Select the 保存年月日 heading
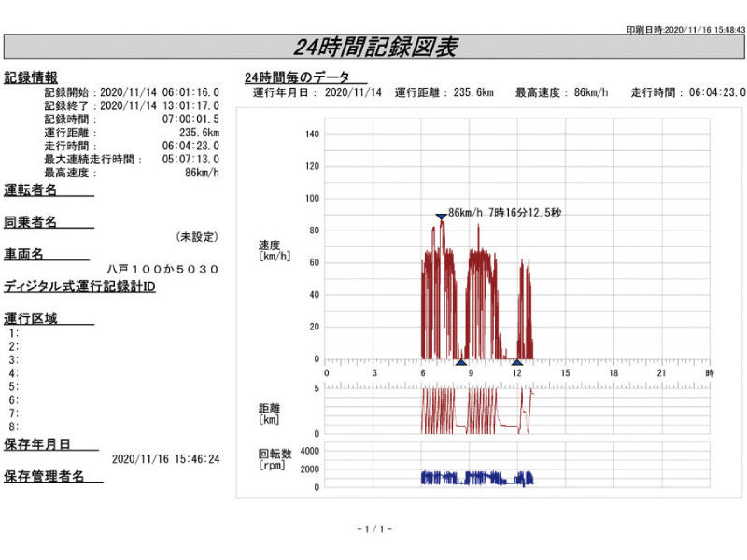The height and width of the screenshot is (560, 747). (x=37, y=444)
